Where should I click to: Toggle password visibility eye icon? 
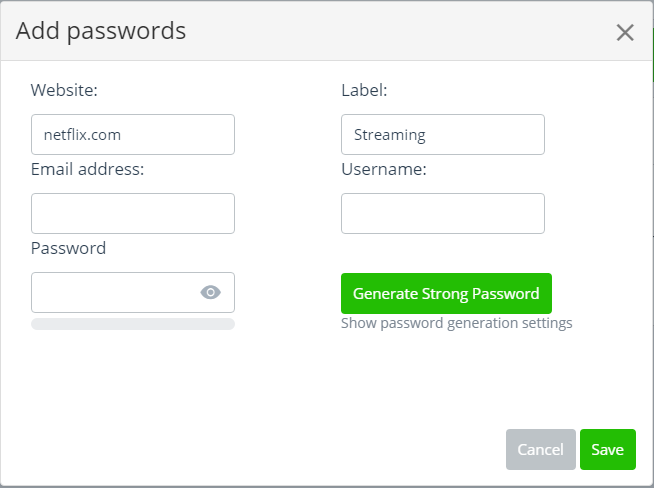(x=210, y=293)
